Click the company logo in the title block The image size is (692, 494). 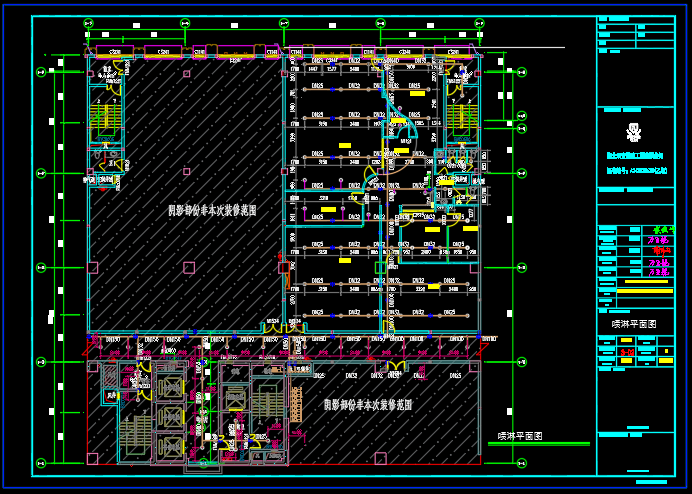632,131
